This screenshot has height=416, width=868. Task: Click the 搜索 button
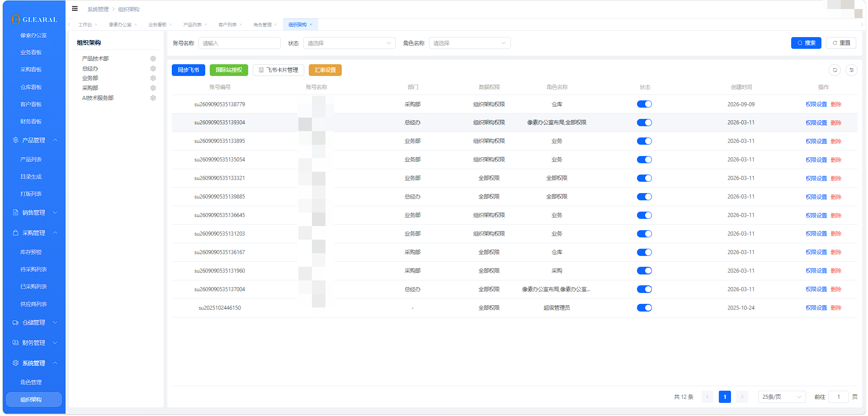806,43
